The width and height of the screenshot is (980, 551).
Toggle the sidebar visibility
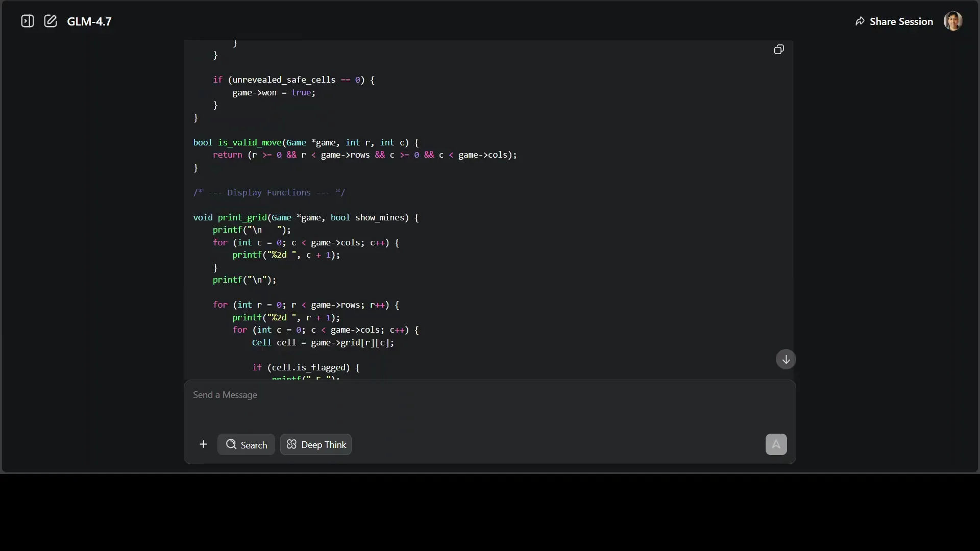(x=27, y=21)
